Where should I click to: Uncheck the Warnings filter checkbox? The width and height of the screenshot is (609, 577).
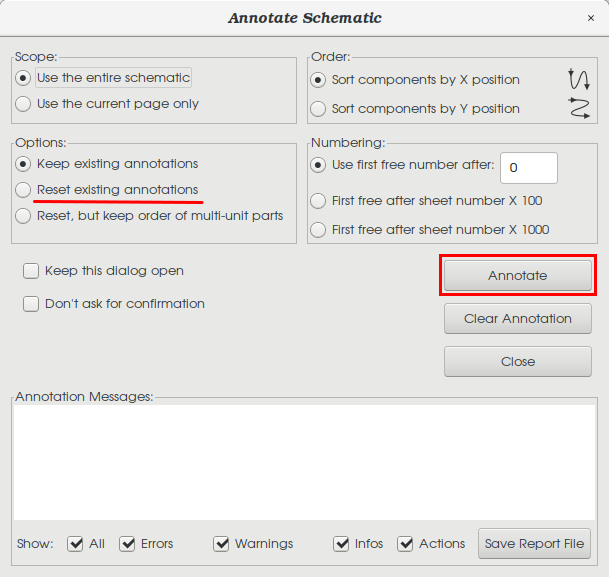coord(222,544)
